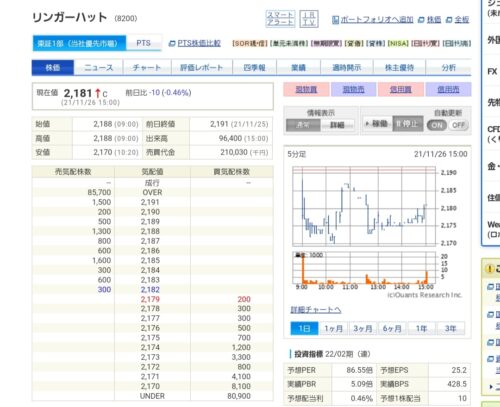Screen dimensions: 500x407
Task: Click the 8,100 buy quantity
Action: pos(241,386)
